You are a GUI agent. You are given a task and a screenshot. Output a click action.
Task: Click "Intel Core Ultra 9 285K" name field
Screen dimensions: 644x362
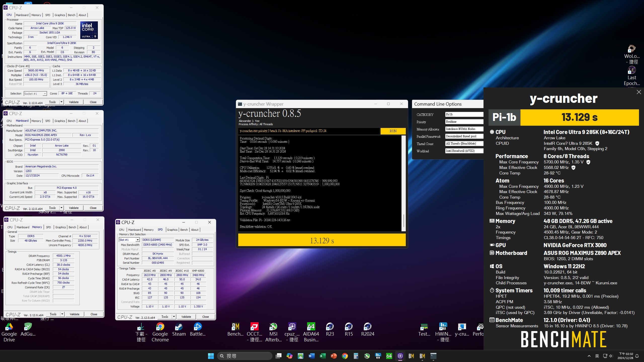point(50,23)
